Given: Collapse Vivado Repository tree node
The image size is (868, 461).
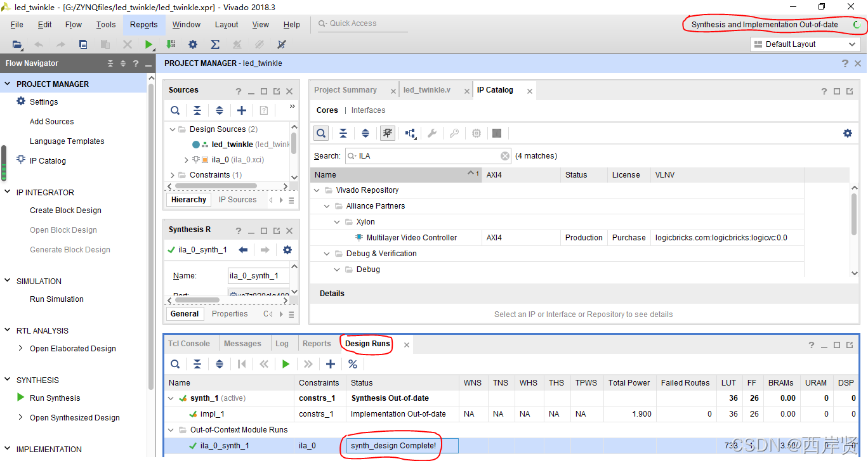Looking at the screenshot, I should (317, 190).
